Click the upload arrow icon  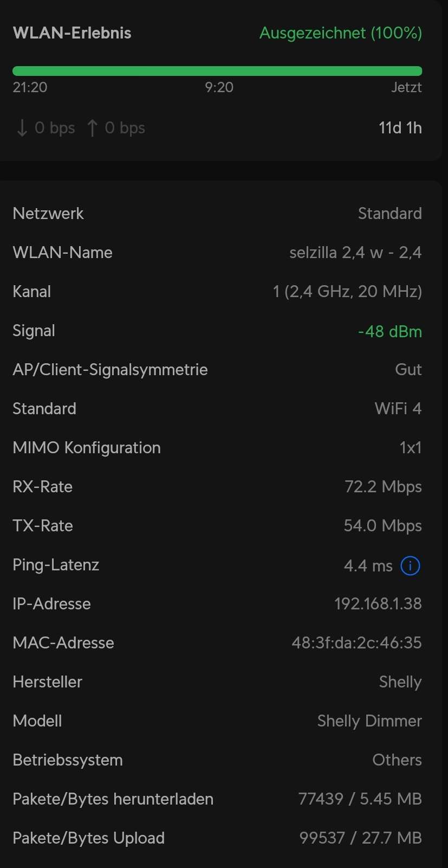tap(92, 128)
